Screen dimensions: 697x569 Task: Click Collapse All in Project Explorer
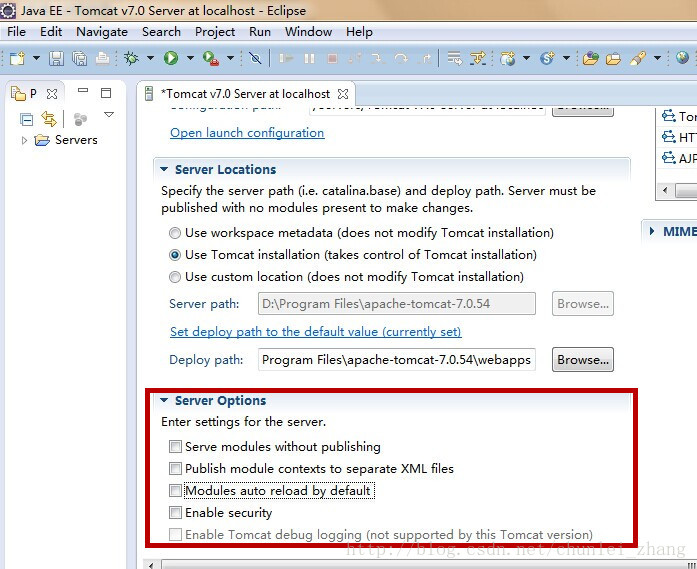[26, 119]
